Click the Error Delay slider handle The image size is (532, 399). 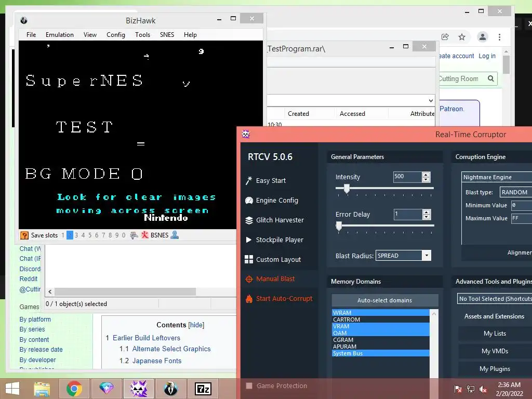click(x=339, y=226)
